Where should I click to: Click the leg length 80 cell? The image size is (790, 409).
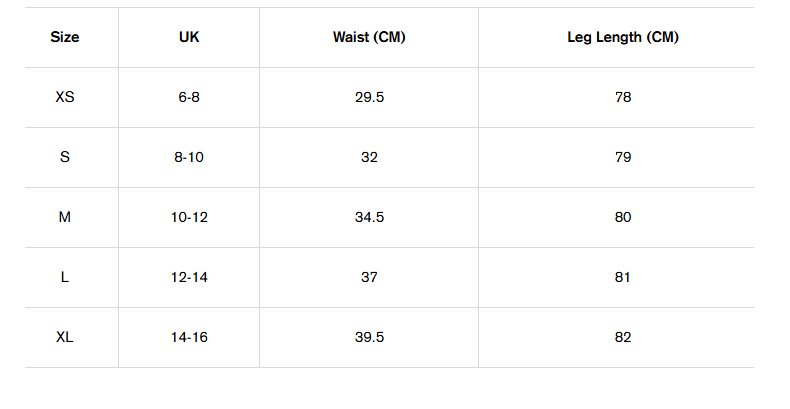[x=623, y=217]
